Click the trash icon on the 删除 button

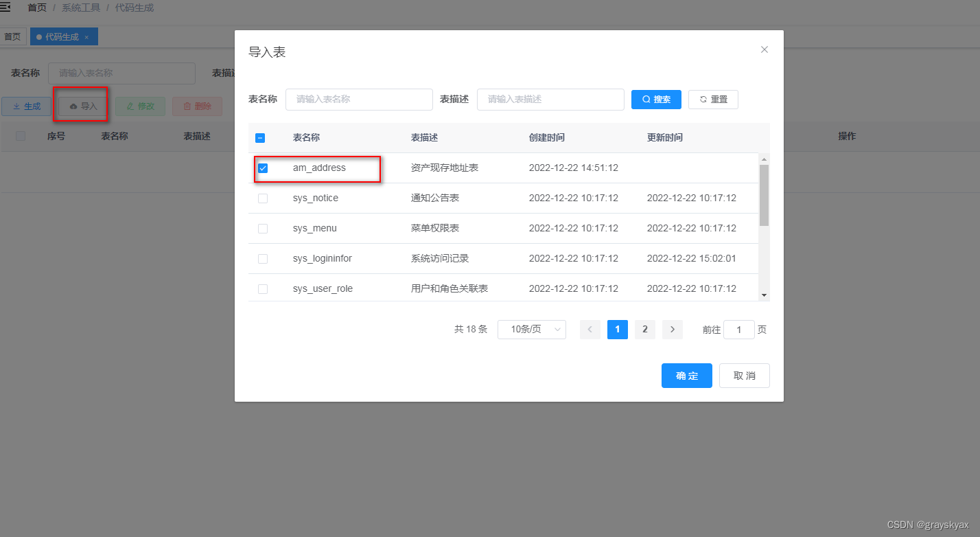187,106
